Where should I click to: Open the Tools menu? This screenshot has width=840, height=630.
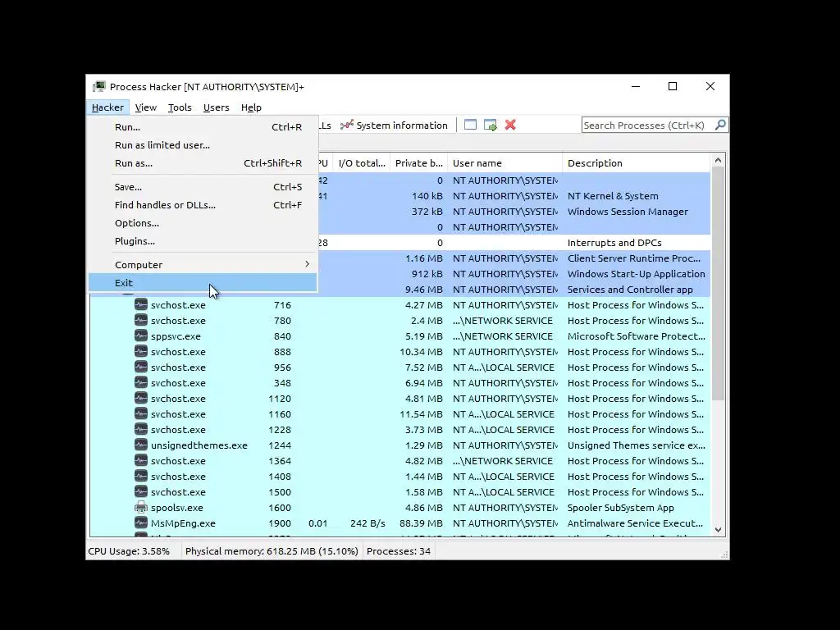pos(180,107)
